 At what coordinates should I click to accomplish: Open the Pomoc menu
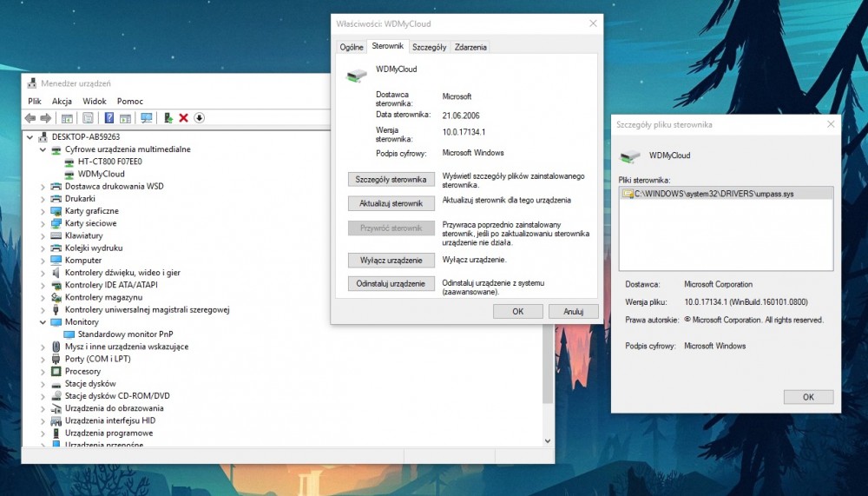point(130,101)
